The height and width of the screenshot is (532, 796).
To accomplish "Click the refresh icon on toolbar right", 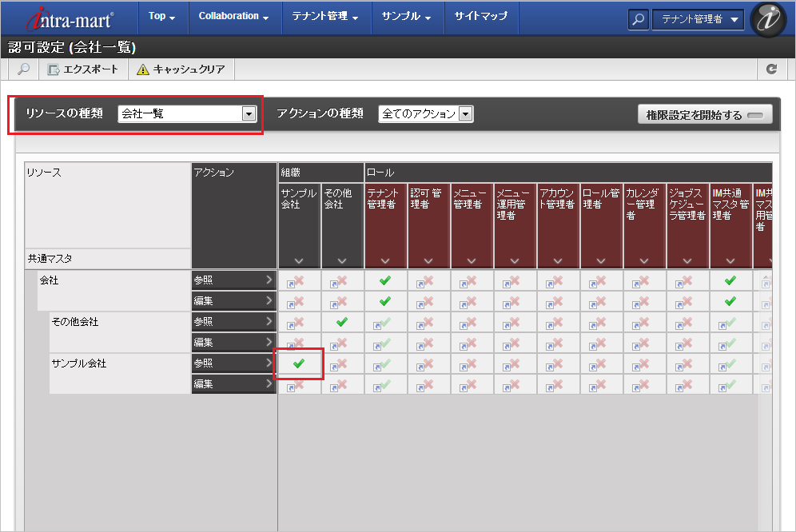I will point(771,69).
